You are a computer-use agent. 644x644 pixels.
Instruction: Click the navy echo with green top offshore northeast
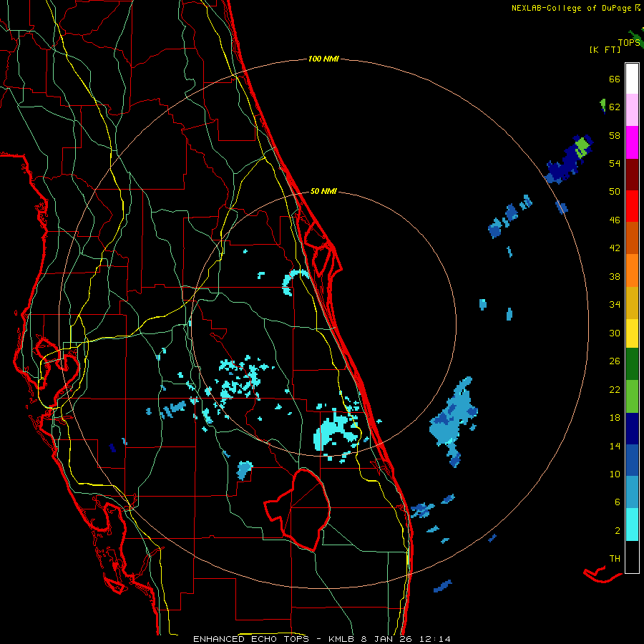[569, 160]
